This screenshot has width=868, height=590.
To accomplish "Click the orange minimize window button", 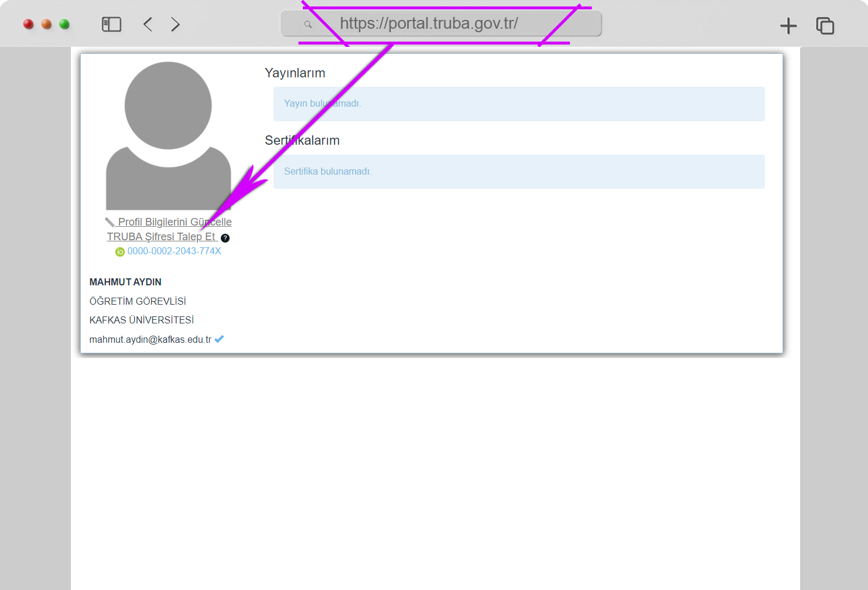I will pos(46,24).
